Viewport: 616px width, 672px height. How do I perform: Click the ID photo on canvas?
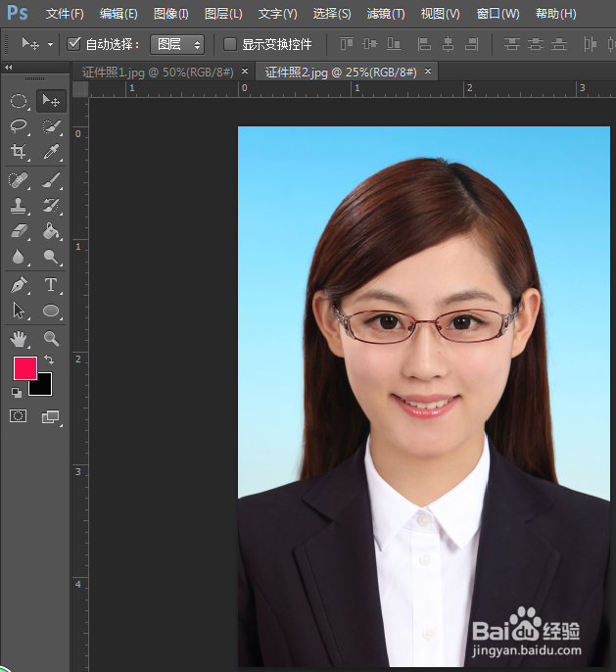coord(424,397)
